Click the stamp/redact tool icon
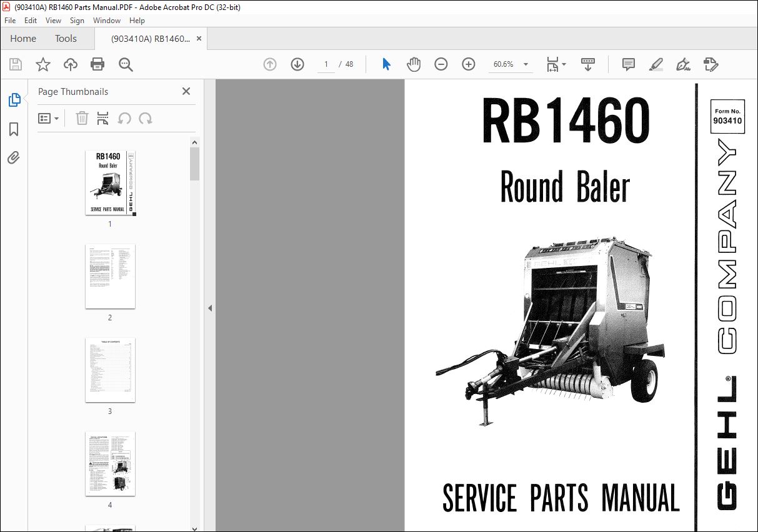This screenshot has width=758, height=532. tap(711, 64)
